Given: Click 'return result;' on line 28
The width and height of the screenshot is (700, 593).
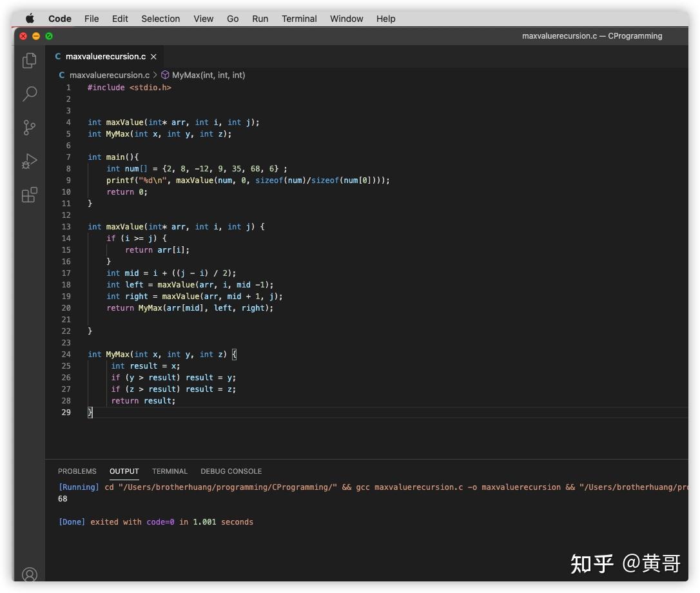Looking at the screenshot, I should [143, 401].
